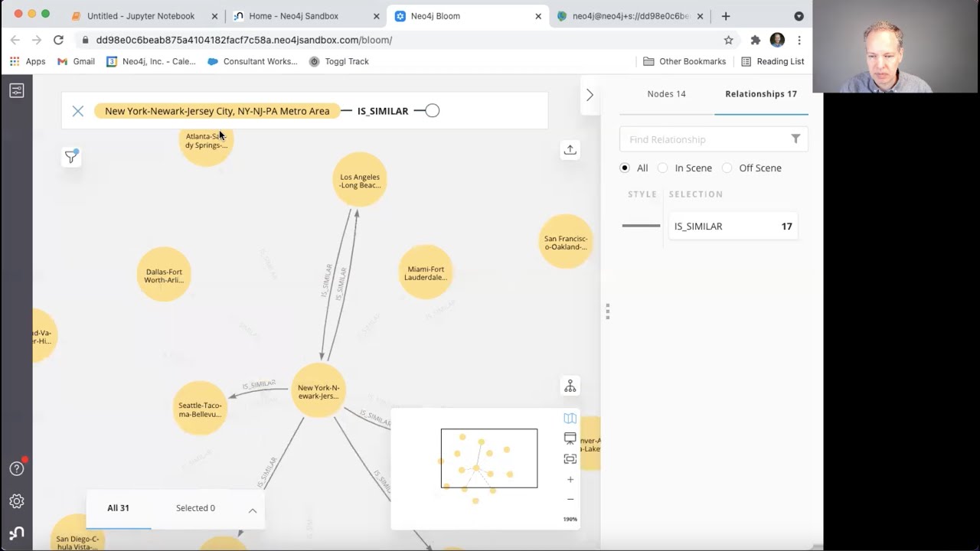Collapse the right legend panel with the chevron

pos(590,95)
